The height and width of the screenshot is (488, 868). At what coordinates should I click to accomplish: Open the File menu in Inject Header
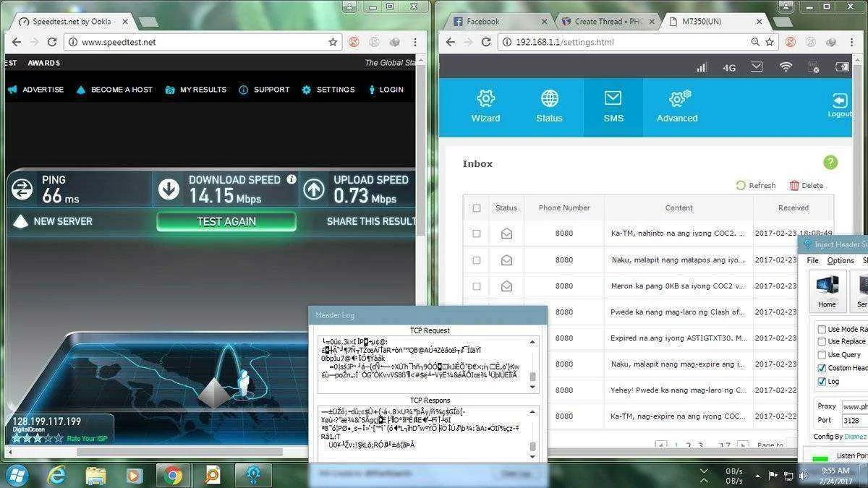(813, 260)
